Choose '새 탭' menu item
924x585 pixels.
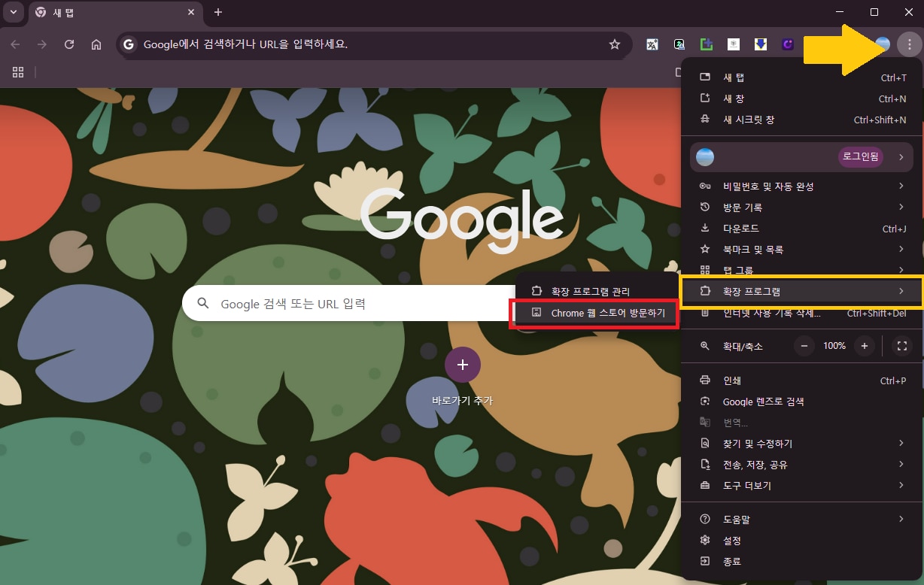pos(802,77)
